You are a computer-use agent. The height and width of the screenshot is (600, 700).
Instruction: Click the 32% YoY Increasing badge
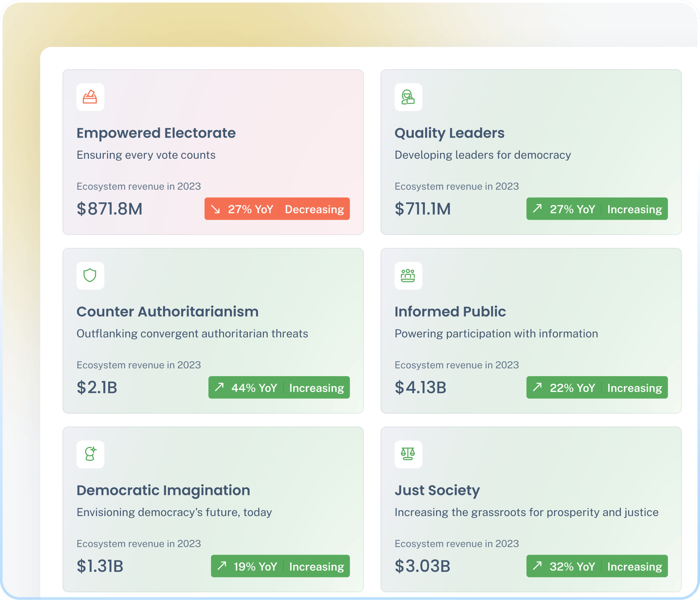coord(597,566)
